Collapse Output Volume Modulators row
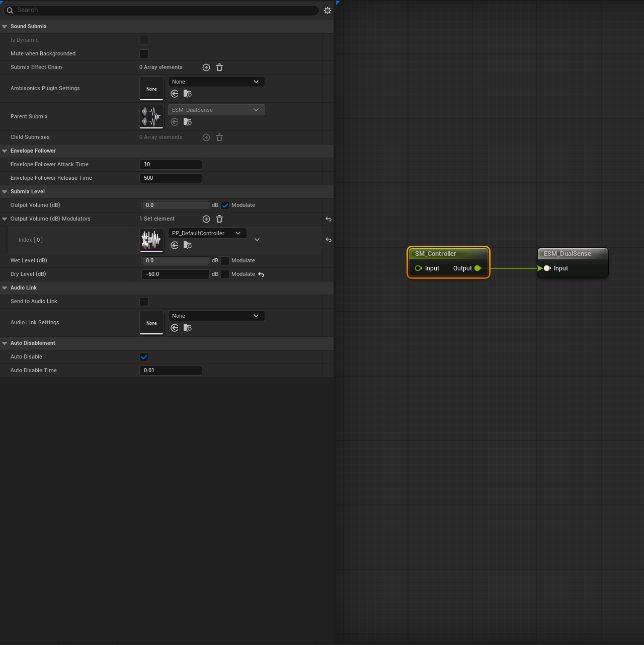Screen dimensions: 644x645 (x=5, y=219)
